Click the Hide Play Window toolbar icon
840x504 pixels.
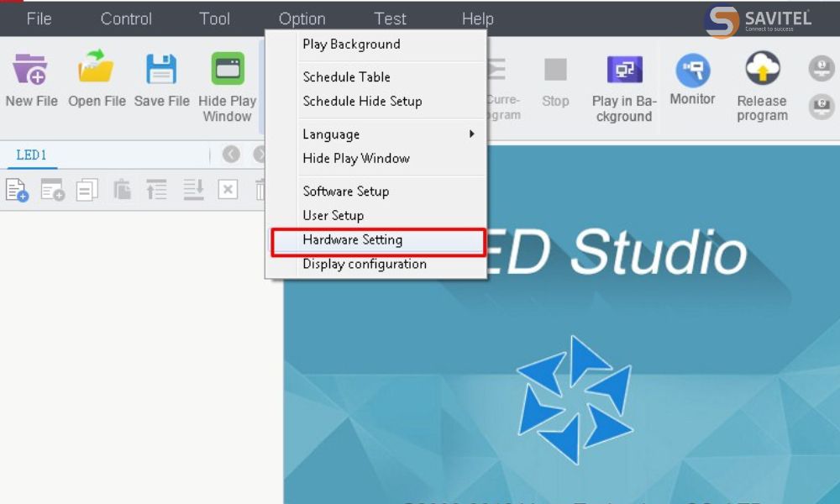pos(228,69)
